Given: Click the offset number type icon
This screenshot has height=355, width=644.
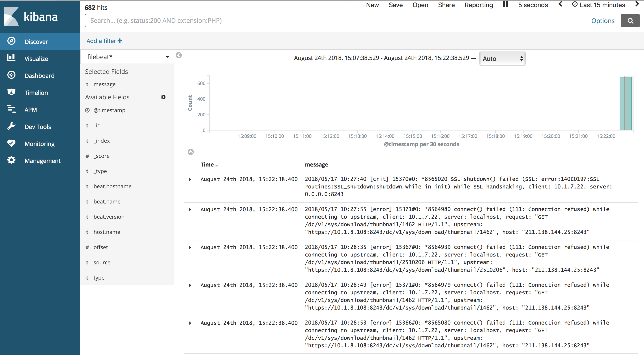Looking at the screenshot, I should point(87,247).
